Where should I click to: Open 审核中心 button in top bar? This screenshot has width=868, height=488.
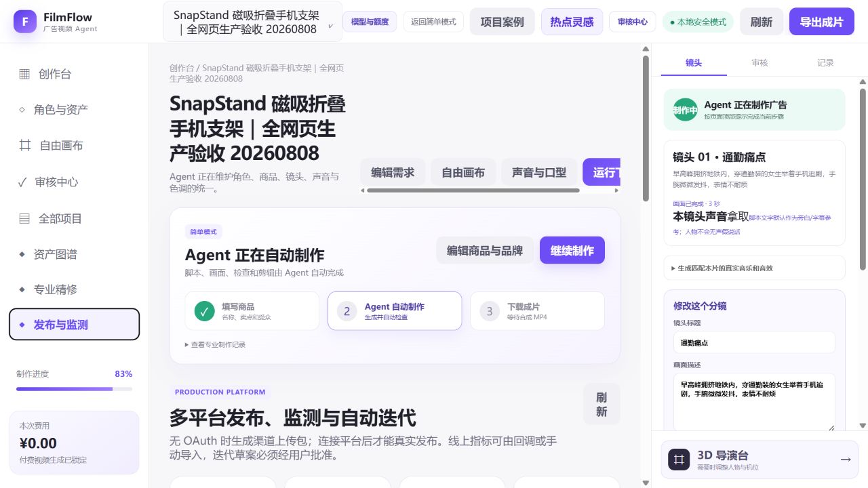pos(632,22)
